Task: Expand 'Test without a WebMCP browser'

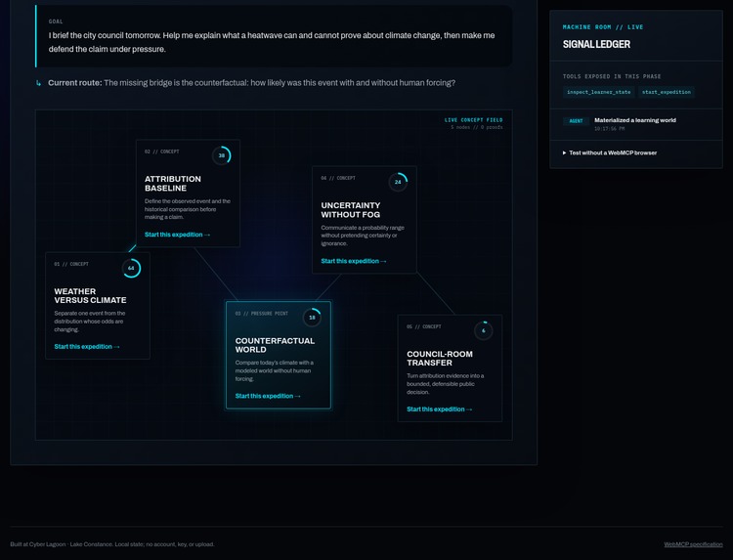Action: point(610,152)
